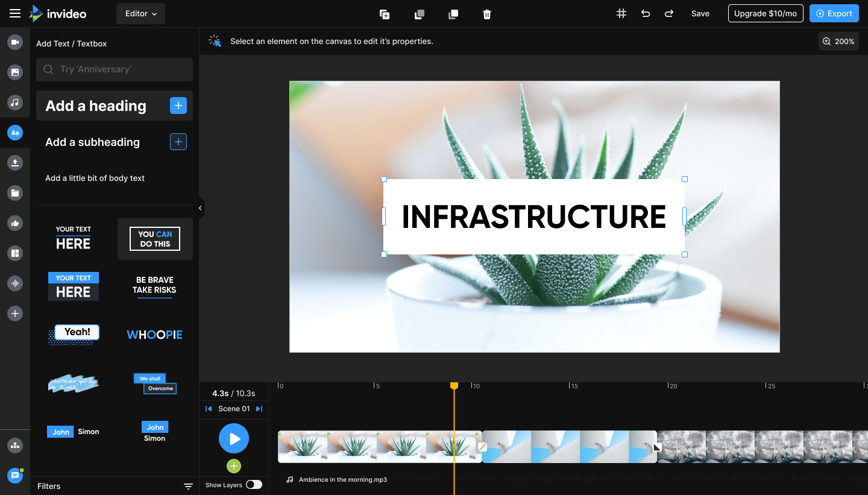Open the Images panel in sidebar

point(15,72)
